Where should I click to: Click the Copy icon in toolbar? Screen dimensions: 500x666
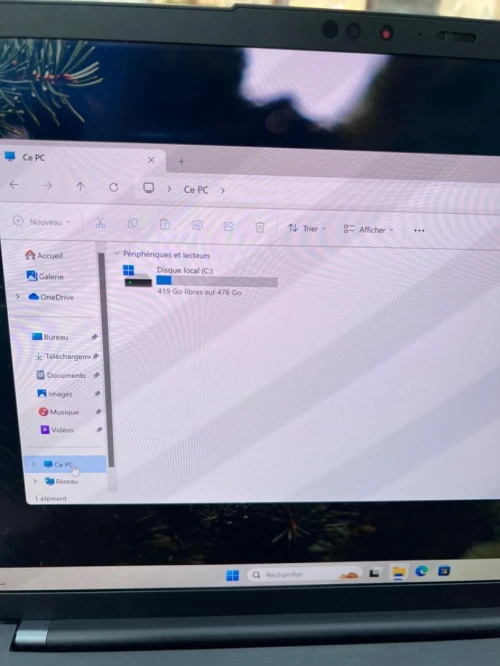pos(133,223)
